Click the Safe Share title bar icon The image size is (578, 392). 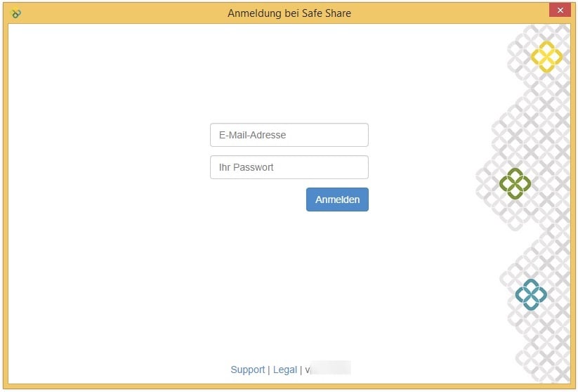16,13
